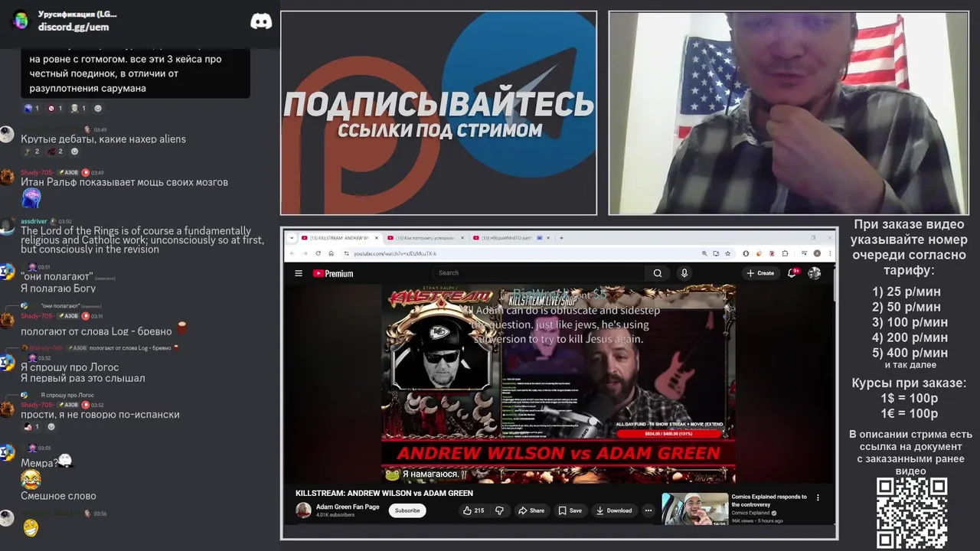Open Comics Explained video thumbnail

tap(695, 508)
